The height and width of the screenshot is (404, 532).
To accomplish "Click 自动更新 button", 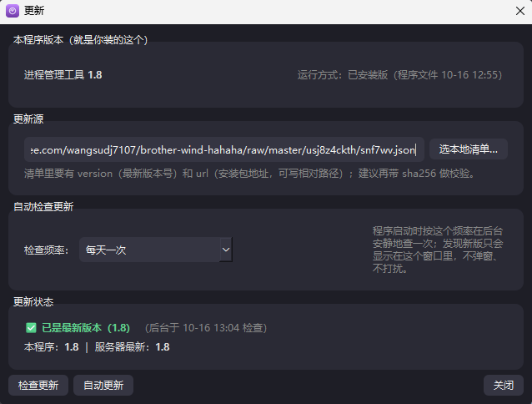I will click(103, 386).
